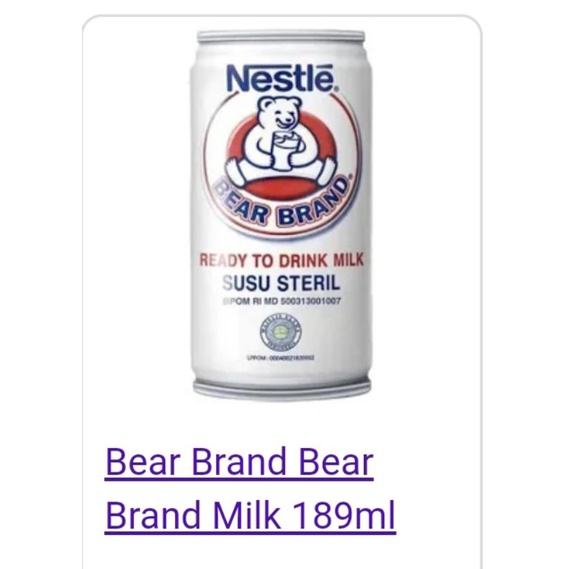The width and height of the screenshot is (569, 569).
Task: Click the top rim of the can
Action: [281, 37]
